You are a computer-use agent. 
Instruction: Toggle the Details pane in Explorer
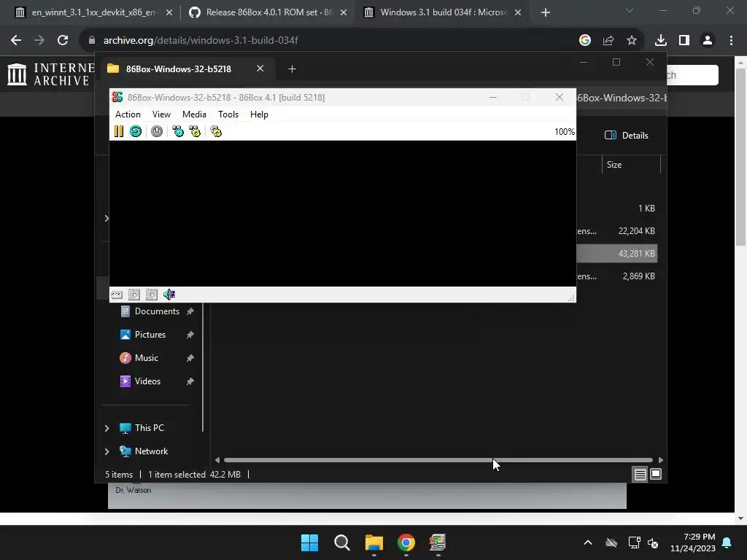tap(627, 135)
